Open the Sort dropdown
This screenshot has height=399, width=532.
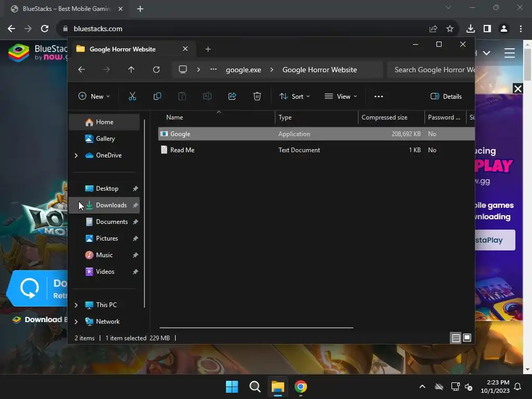click(295, 96)
